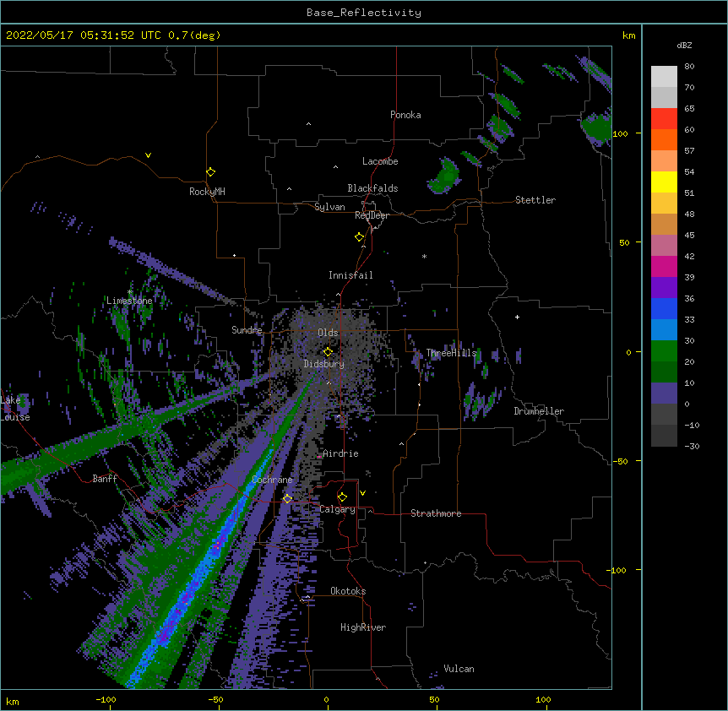Screen dimensions: 728x711
Task: Click the Calgary city label
Action: pyautogui.click(x=337, y=509)
